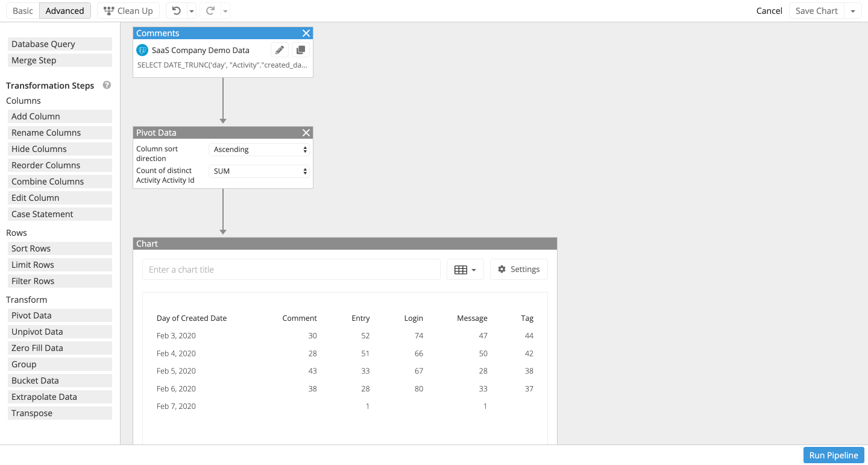Click the redo arrow icon
The image size is (868, 465).
[210, 11]
